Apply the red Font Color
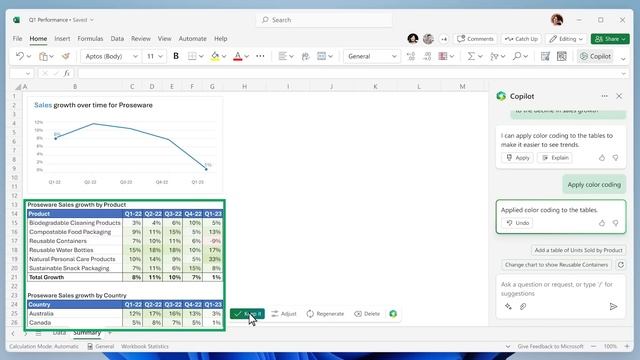This screenshot has width=640, height=360. tap(238, 56)
